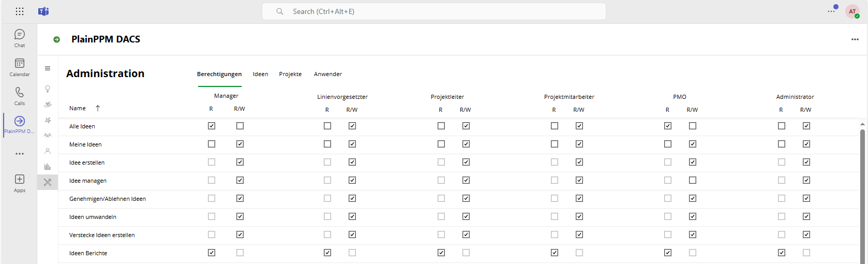Open more options at PlainPPM DACS header
This screenshot has width=868, height=264.
click(x=855, y=39)
